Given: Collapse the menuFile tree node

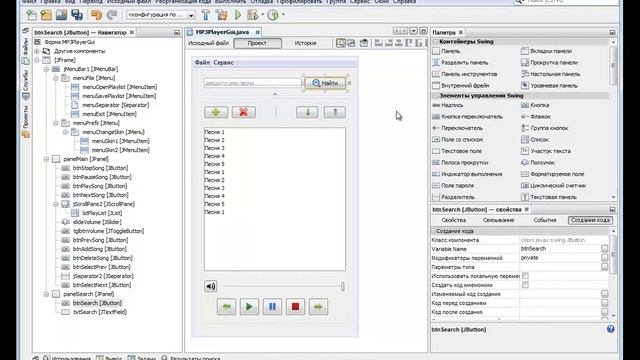Looking at the screenshot, I should 56,78.
